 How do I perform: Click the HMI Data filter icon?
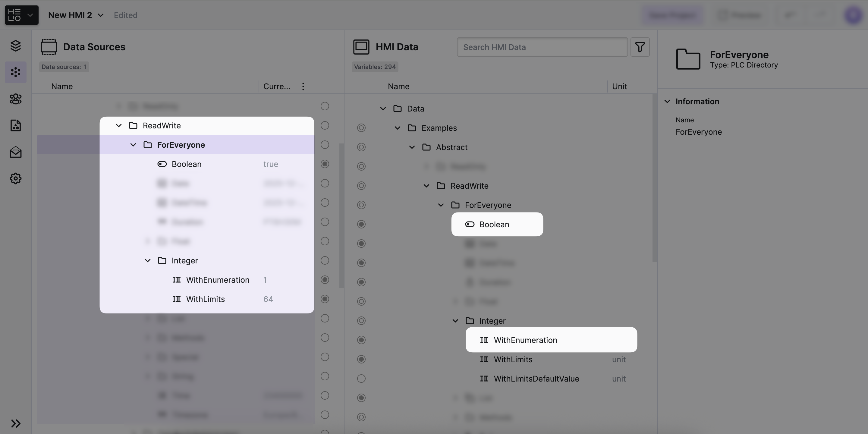(640, 47)
